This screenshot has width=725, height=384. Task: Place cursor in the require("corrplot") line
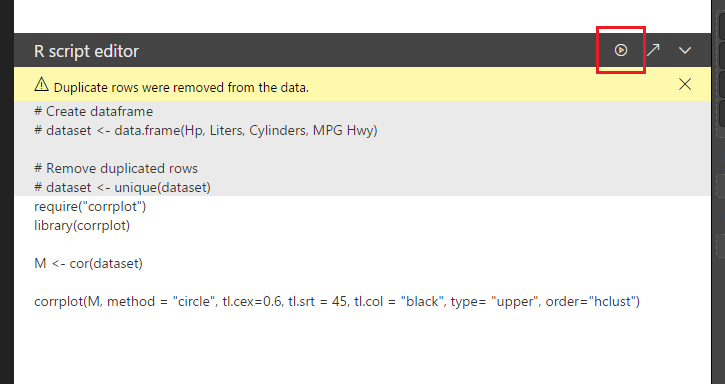90,206
